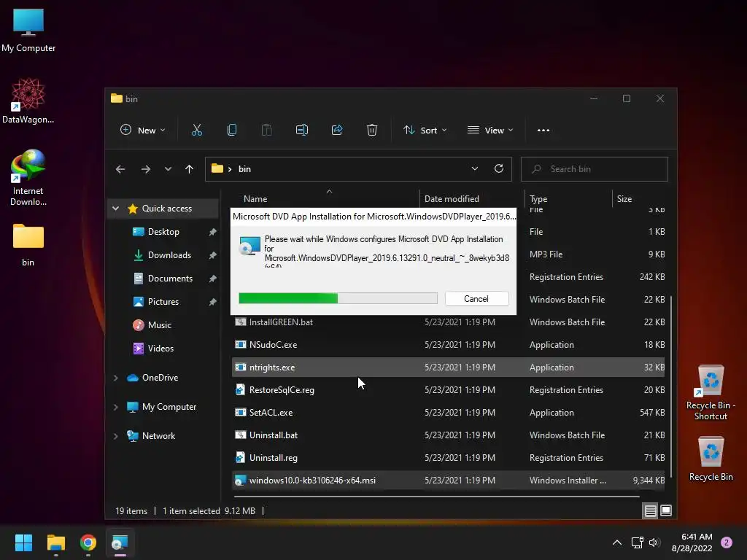
Task: Expand My Computer tree node
Action: [115, 407]
